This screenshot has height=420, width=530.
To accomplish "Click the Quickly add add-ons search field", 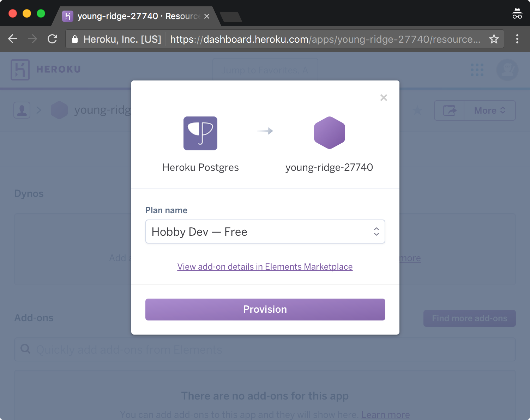I will [x=141, y=349].
